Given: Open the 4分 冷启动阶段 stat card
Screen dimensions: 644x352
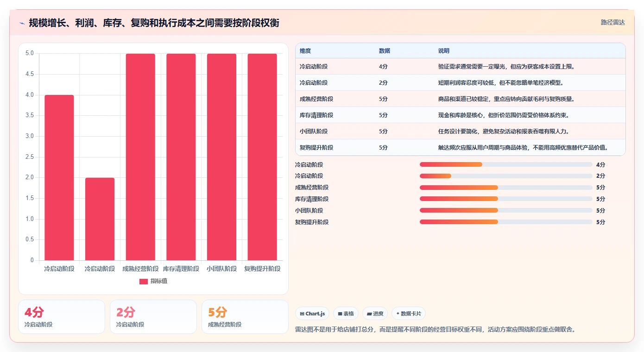Looking at the screenshot, I should pyautogui.click(x=62, y=317).
